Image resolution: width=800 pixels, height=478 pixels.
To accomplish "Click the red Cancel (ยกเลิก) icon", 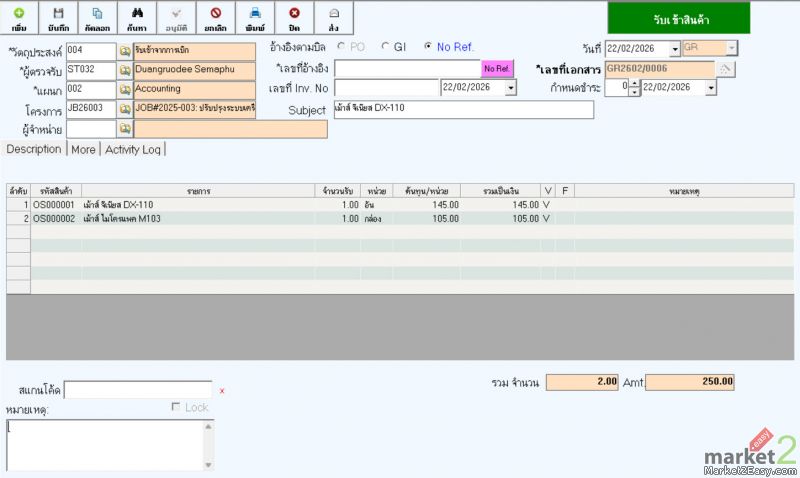I will tap(215, 16).
